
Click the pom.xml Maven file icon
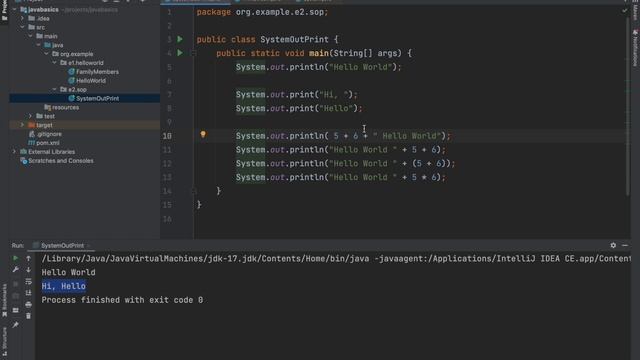[x=31, y=143]
